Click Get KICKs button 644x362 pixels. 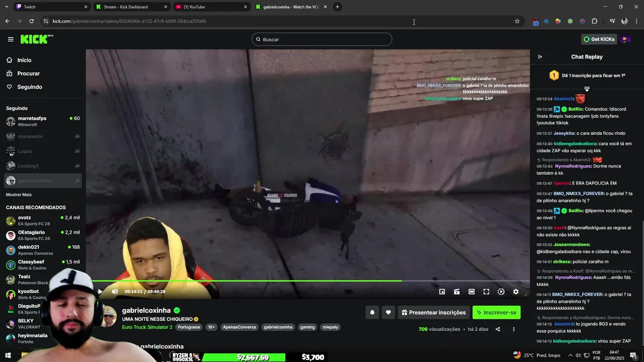coord(599,39)
